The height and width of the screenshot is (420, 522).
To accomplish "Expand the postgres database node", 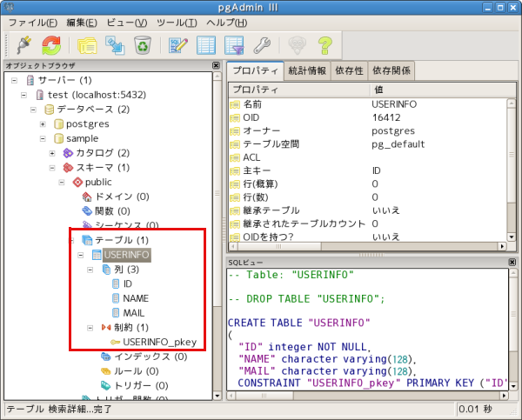I will 43,124.
